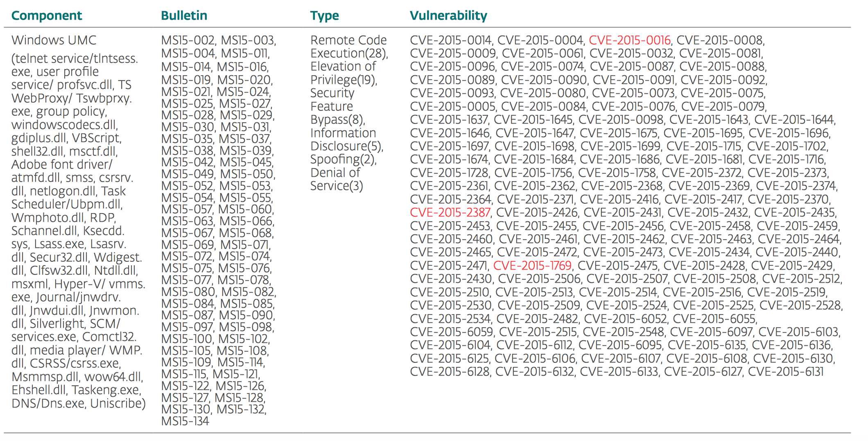Click the Denial of Service(3) entry
The image size is (868, 441).
tap(336, 179)
